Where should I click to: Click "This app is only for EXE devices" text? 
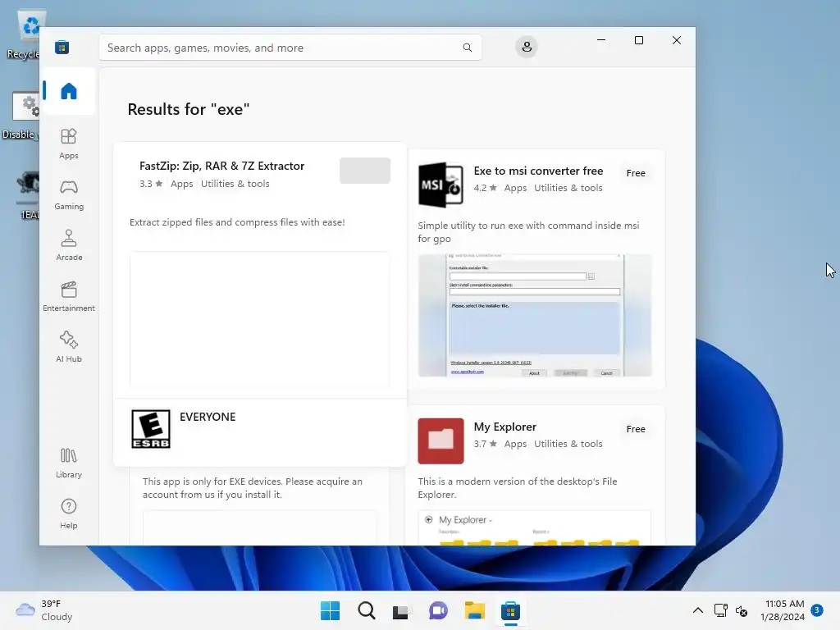[x=253, y=488]
